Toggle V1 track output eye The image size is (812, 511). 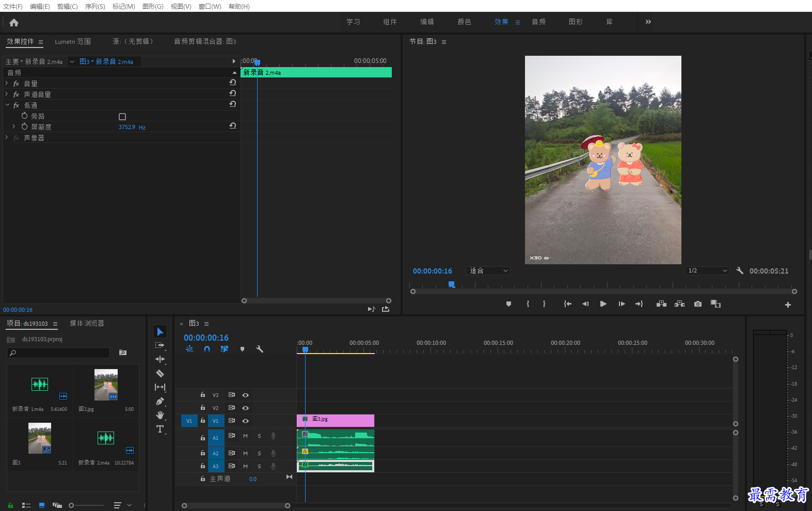[x=246, y=421]
